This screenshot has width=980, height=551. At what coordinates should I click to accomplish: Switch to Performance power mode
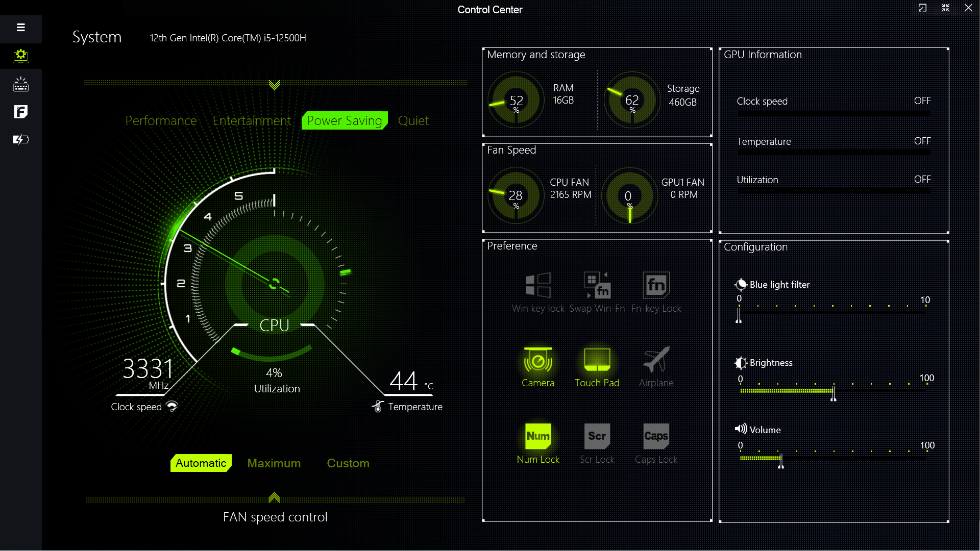click(161, 121)
